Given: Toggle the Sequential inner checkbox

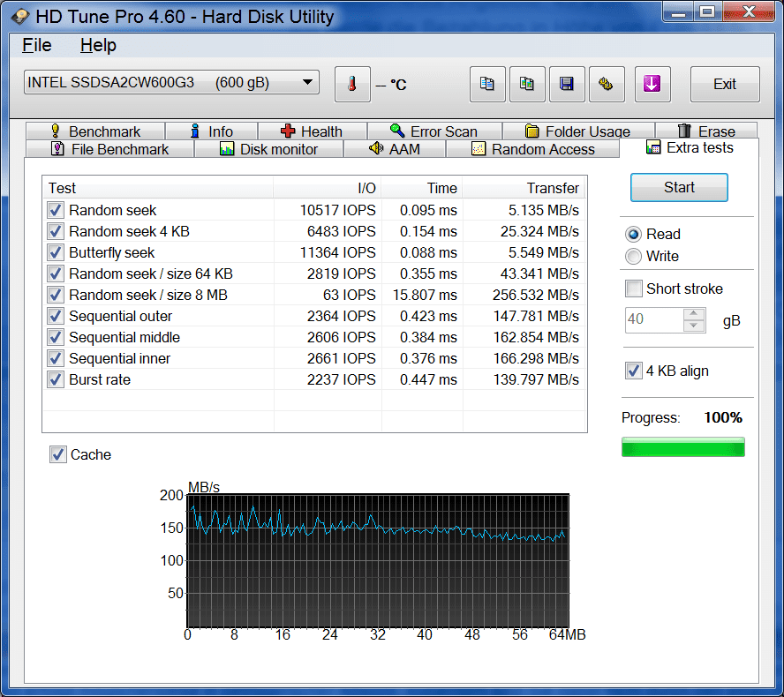Looking at the screenshot, I should coord(56,358).
